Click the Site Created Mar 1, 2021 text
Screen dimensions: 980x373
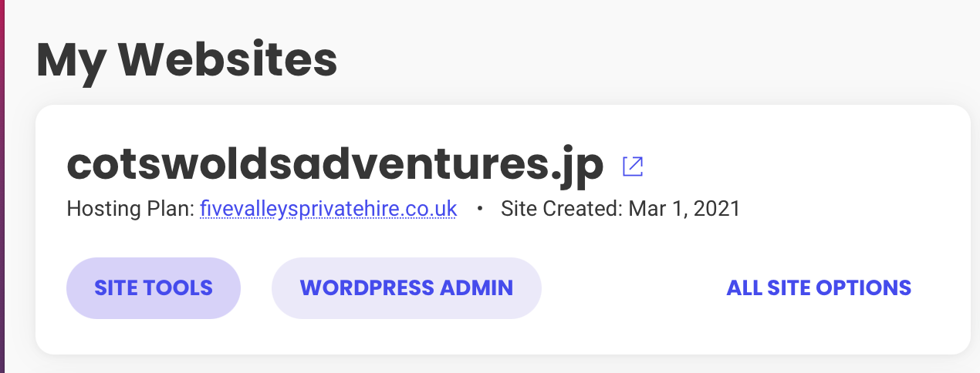tap(620, 209)
